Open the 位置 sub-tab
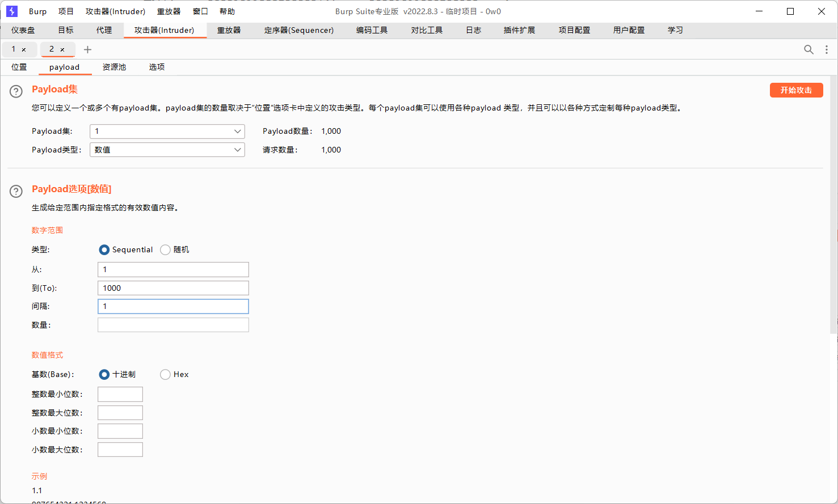 (19, 67)
